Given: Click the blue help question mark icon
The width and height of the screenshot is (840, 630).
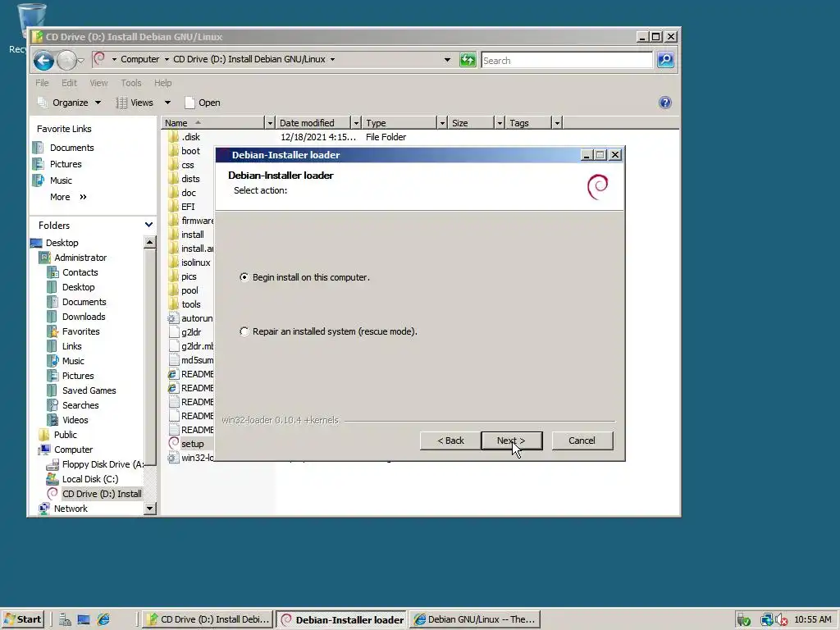Looking at the screenshot, I should (664, 103).
